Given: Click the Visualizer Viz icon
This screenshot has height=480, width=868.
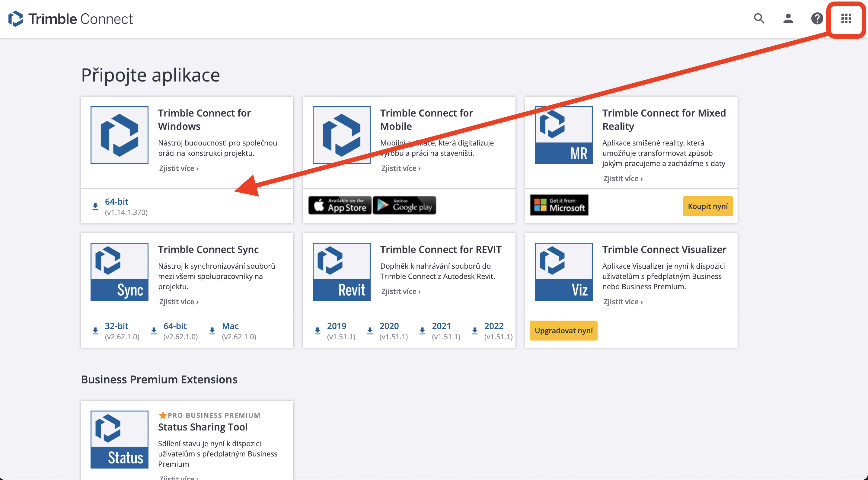Looking at the screenshot, I should click(x=563, y=271).
